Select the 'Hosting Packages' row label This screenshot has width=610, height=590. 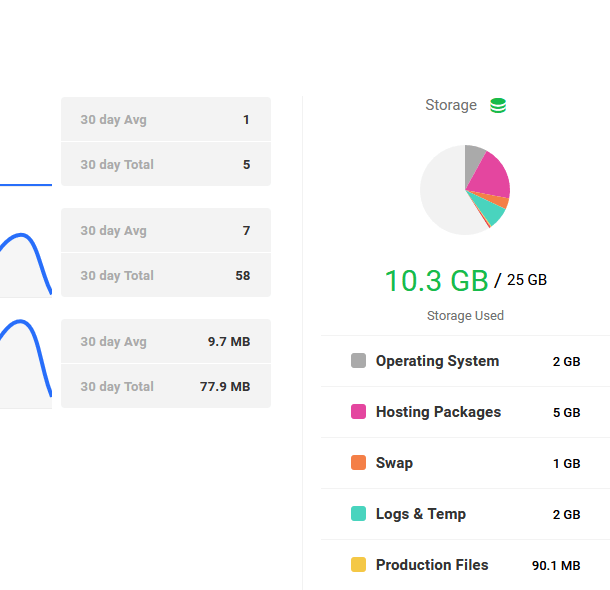pyautogui.click(x=438, y=412)
